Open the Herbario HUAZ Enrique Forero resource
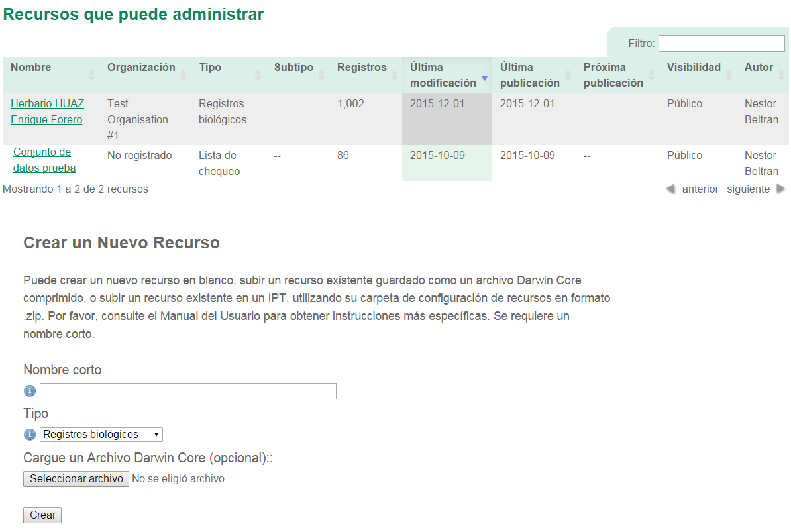This screenshot has height=532, width=791. [x=47, y=111]
